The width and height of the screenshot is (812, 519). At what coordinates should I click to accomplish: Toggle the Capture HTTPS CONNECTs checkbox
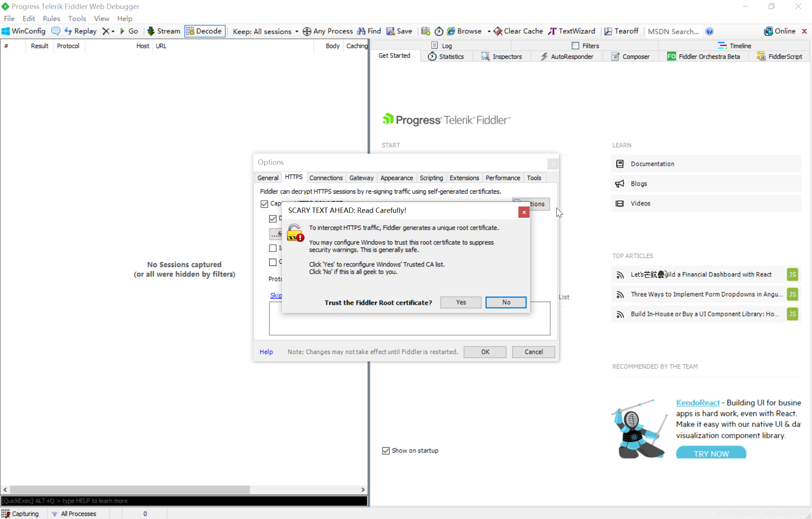(264, 204)
